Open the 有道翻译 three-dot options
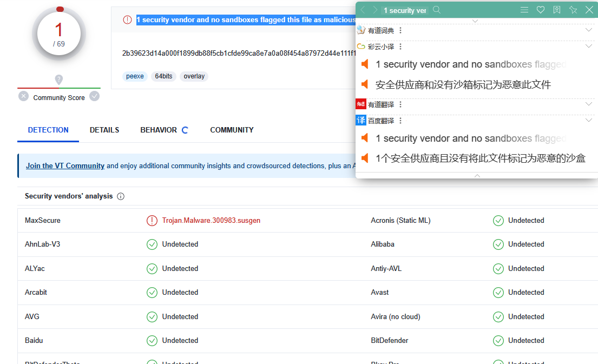This screenshot has width=598, height=364. click(x=400, y=104)
